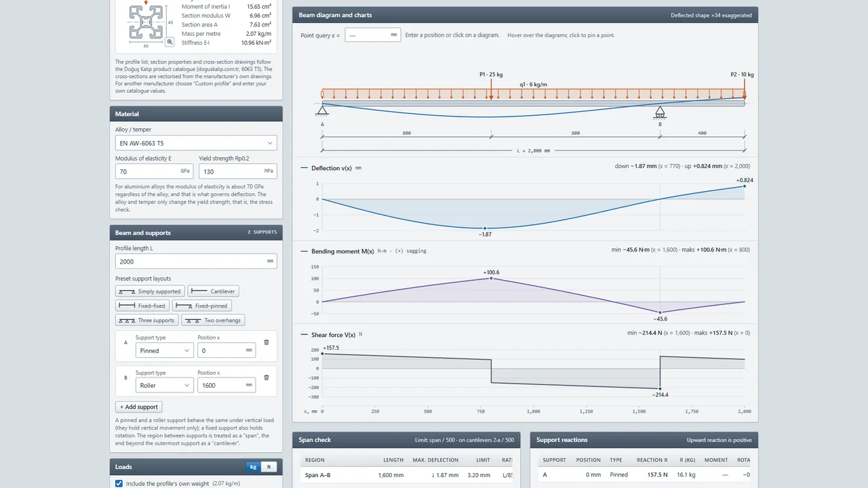This screenshot has width=868, height=488.
Task: Edit the Modulus of elasticity E field
Action: [155, 171]
